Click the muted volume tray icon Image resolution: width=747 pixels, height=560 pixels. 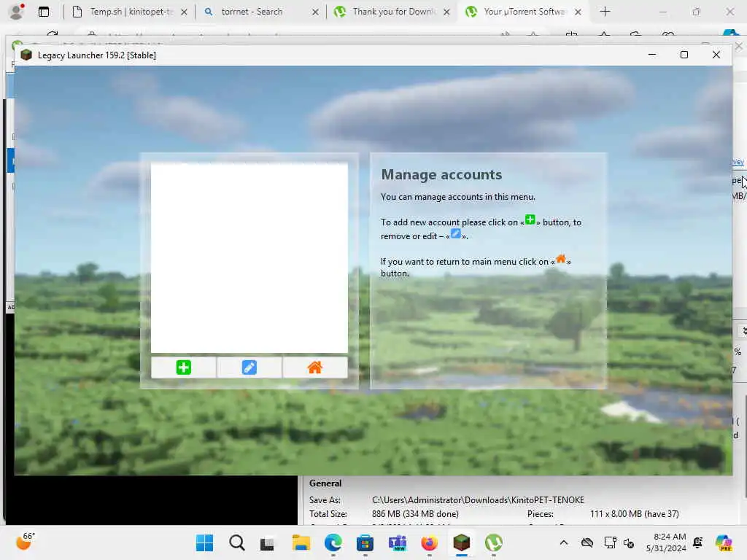[x=629, y=543]
